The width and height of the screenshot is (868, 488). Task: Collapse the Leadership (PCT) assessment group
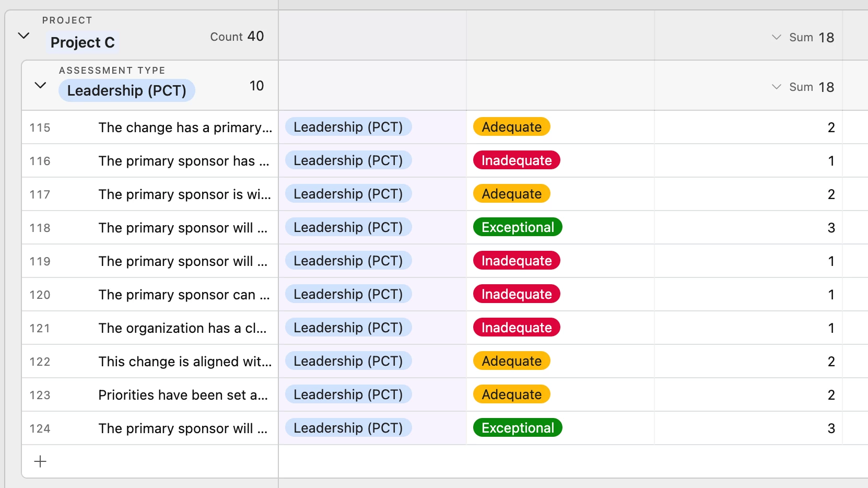point(40,86)
